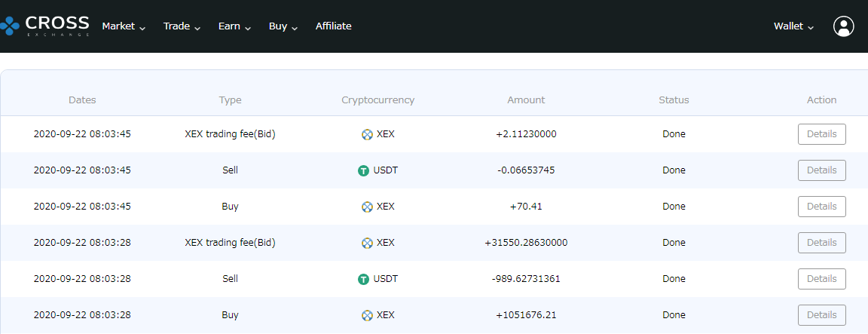Select the amount -0.06653745
This screenshot has width=868, height=334.
(x=526, y=170)
